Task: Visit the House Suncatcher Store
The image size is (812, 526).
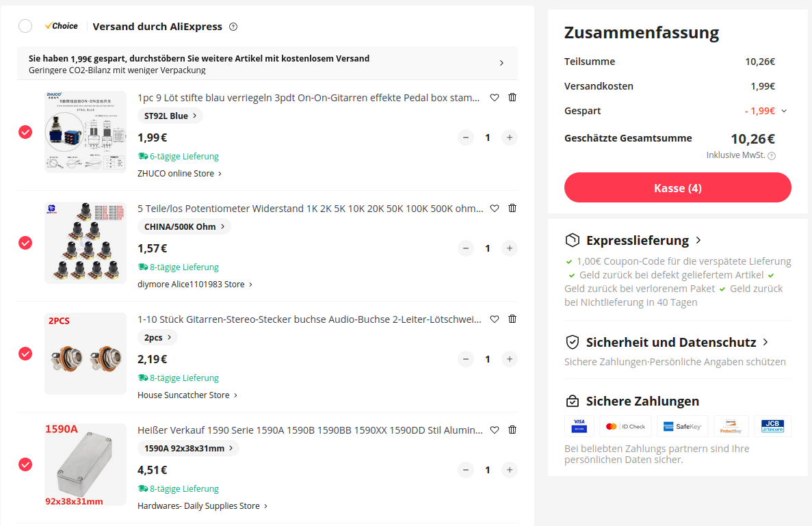Action: 187,395
